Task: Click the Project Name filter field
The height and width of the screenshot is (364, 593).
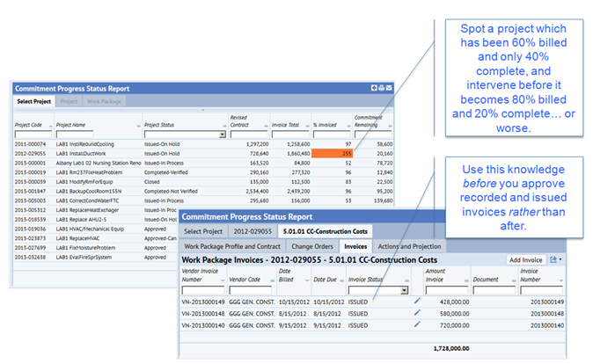Action: [75, 135]
